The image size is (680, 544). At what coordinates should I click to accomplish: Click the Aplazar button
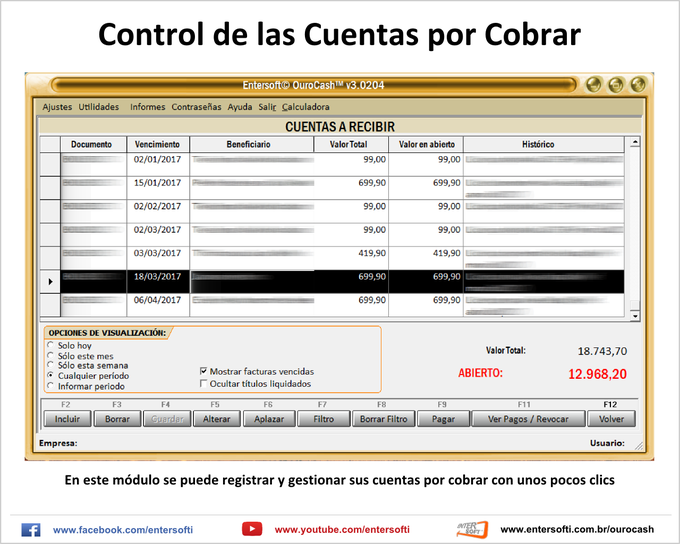269,419
